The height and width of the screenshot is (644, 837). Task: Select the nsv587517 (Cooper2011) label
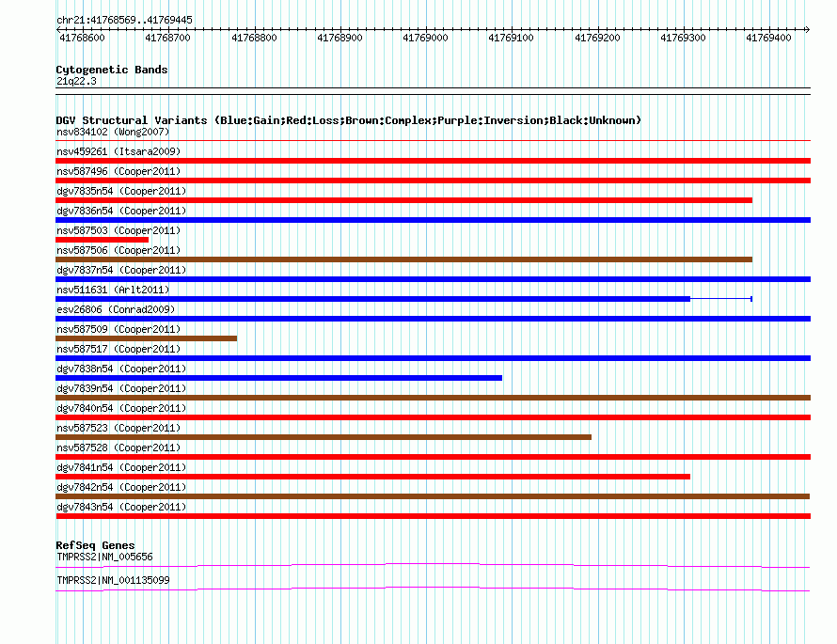118,349
